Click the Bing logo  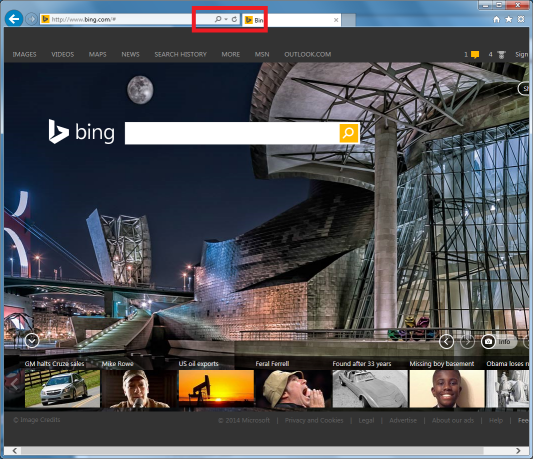tap(82, 132)
